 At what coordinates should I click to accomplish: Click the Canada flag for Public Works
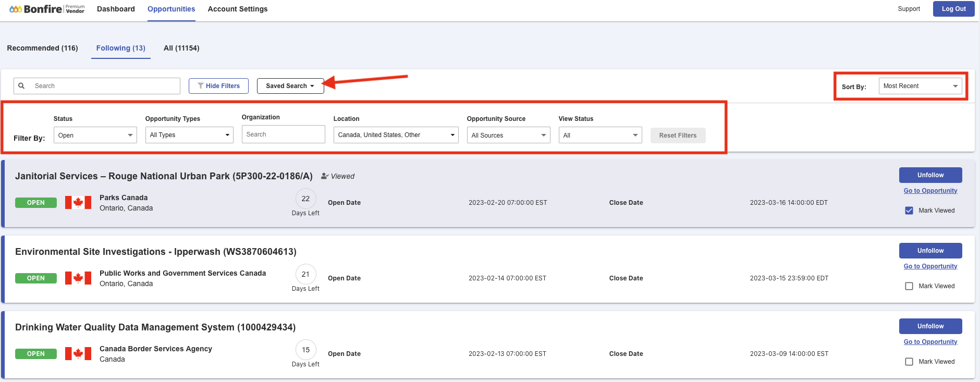click(x=78, y=278)
